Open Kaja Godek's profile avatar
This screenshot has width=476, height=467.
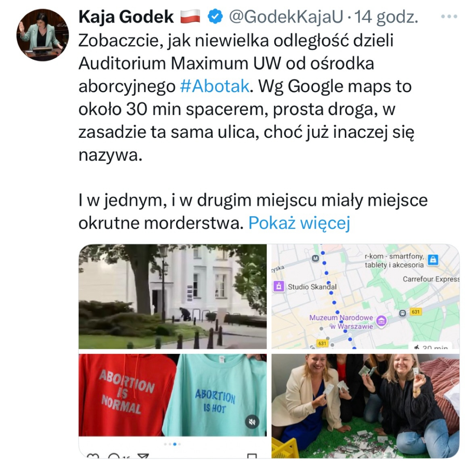pyautogui.click(x=42, y=35)
